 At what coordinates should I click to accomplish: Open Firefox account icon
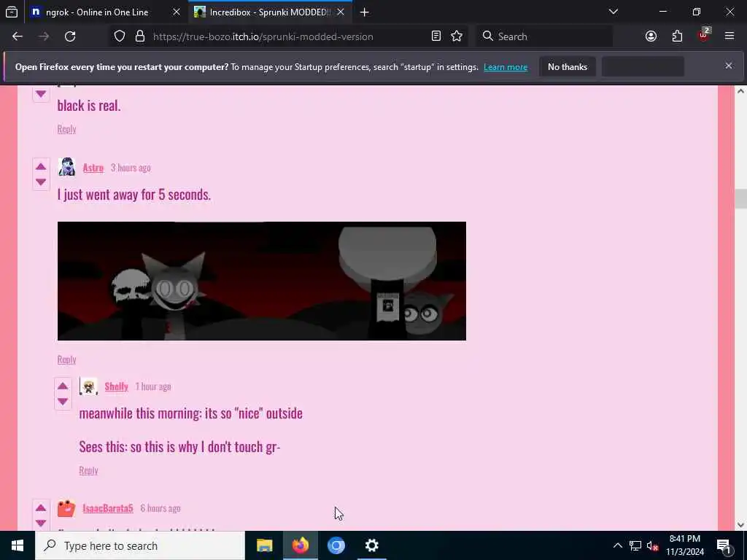[651, 36]
